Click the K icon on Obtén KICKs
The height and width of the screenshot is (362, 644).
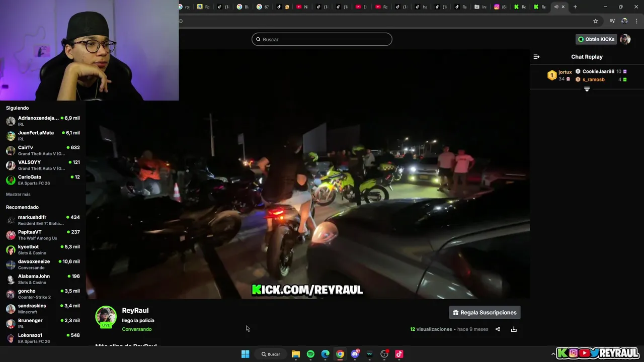point(581,39)
